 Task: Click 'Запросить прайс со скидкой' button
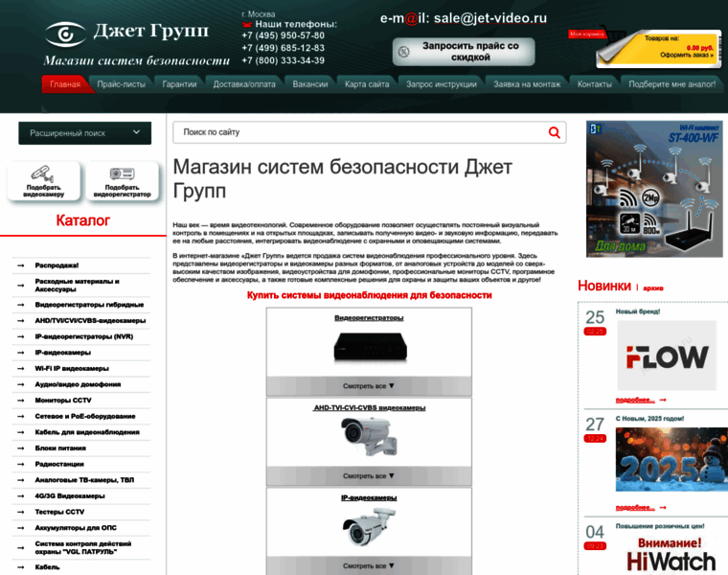tap(457, 51)
